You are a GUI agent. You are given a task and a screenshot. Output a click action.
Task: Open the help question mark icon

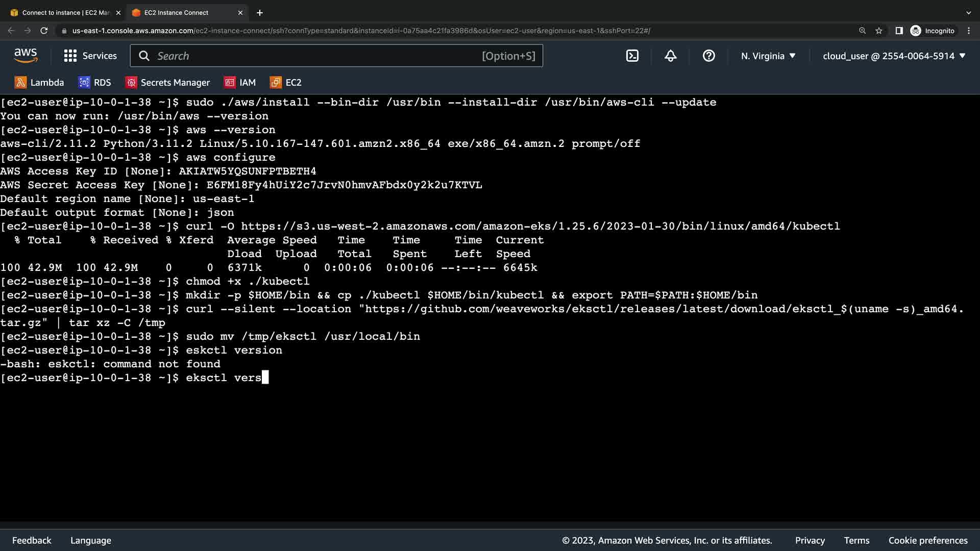[x=708, y=56]
